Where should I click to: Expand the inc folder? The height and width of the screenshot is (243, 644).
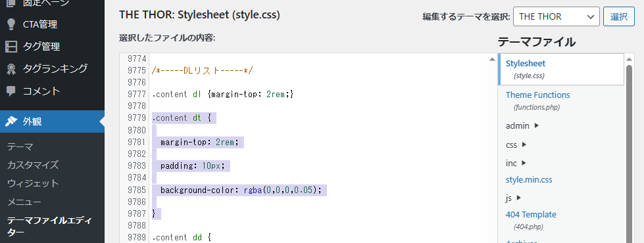pos(516,163)
